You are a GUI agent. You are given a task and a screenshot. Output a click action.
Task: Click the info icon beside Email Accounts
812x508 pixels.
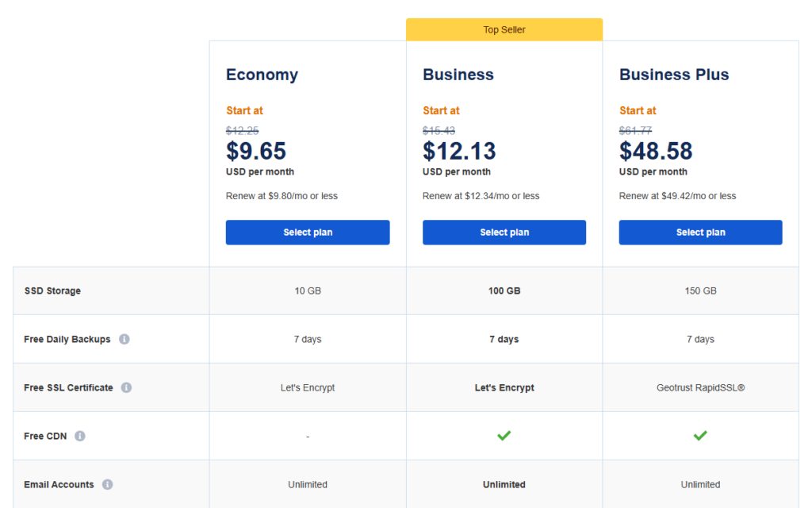(108, 484)
